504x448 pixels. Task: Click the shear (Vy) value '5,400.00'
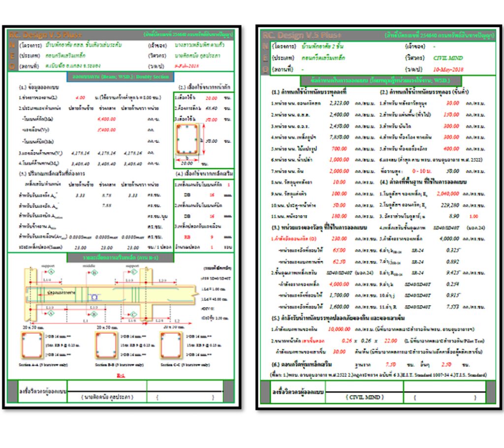(106, 130)
